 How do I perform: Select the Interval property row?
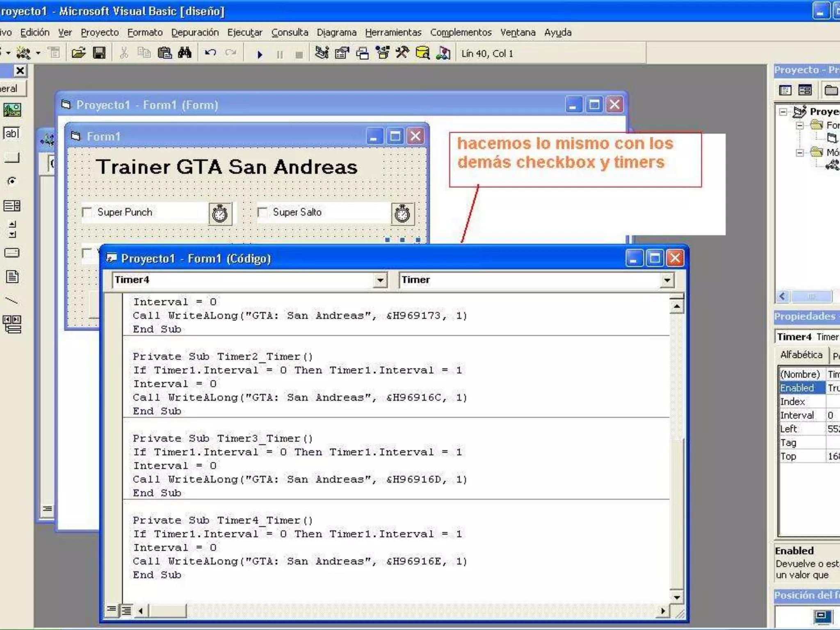[x=797, y=415]
